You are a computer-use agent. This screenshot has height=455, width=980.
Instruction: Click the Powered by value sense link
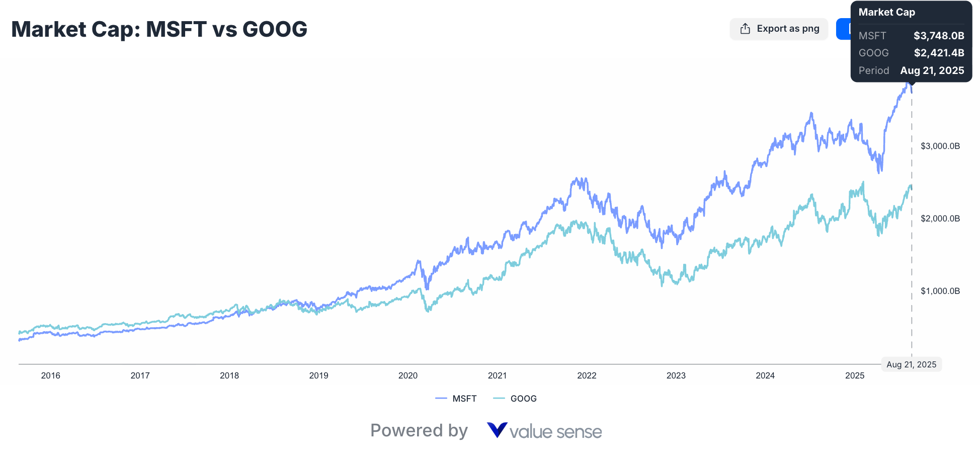(x=485, y=431)
